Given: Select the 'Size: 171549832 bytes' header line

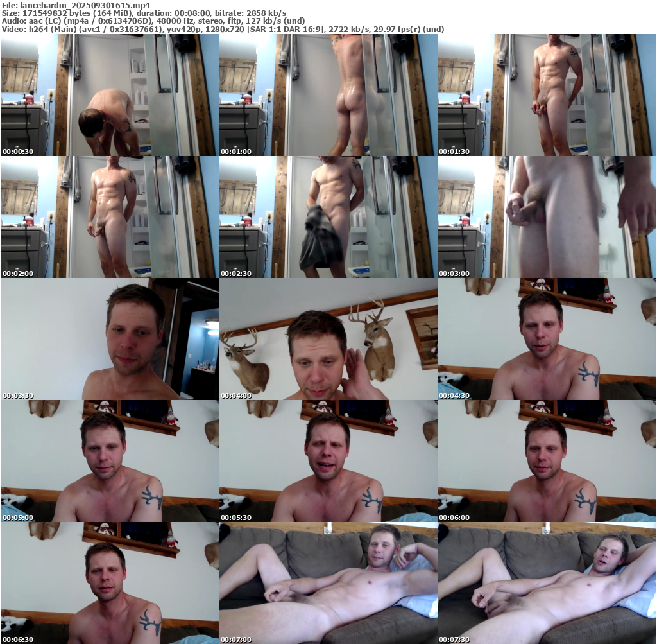Looking at the screenshot, I should tap(144, 13).
